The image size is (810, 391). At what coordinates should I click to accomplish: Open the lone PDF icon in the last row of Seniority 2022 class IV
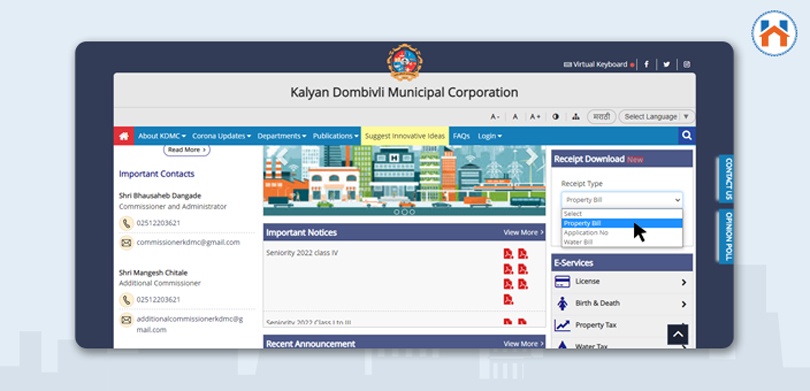(x=508, y=299)
